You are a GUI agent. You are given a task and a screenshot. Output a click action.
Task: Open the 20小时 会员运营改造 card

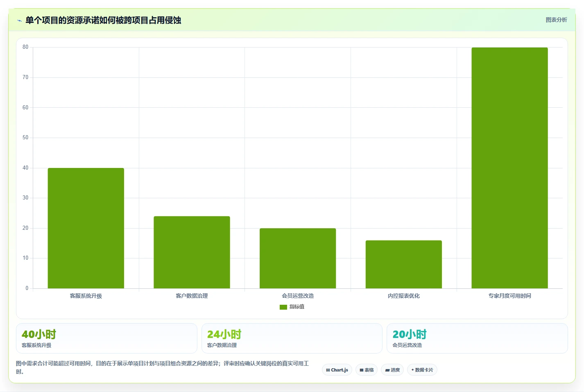click(477, 338)
